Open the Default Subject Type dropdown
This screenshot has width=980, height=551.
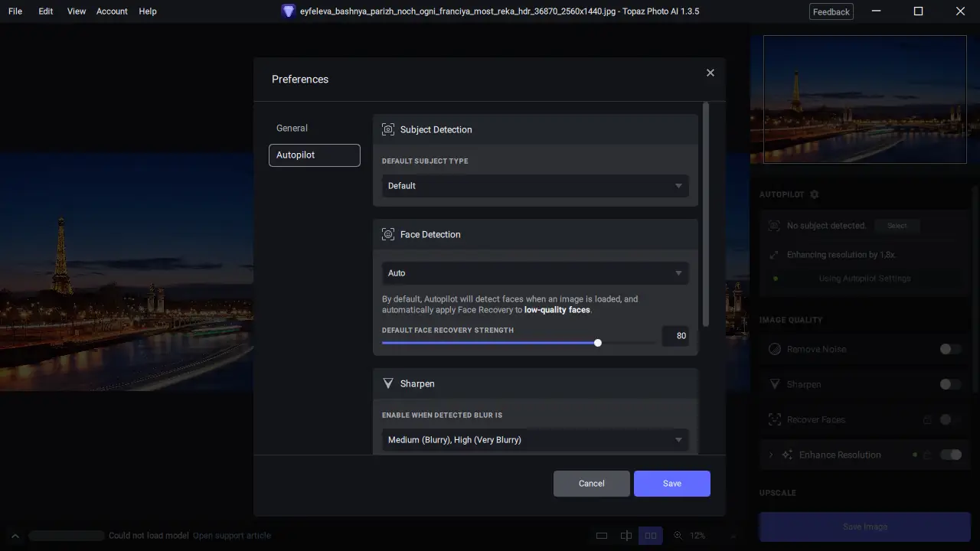[535, 186]
